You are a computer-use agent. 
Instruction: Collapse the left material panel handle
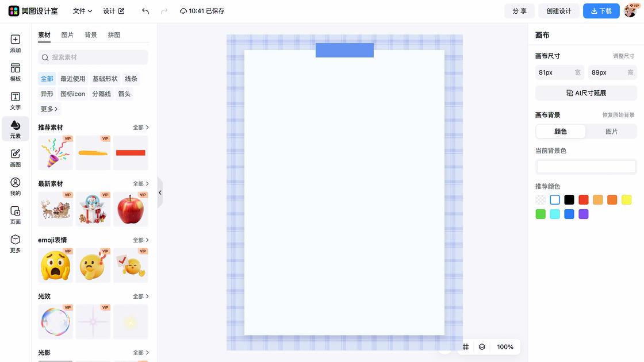pos(160,192)
